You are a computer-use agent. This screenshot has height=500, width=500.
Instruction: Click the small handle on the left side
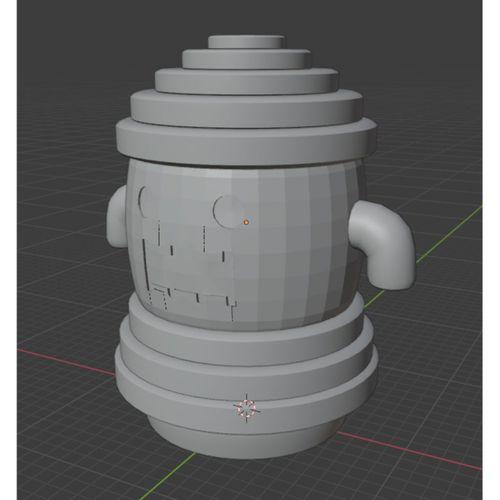click(x=117, y=217)
